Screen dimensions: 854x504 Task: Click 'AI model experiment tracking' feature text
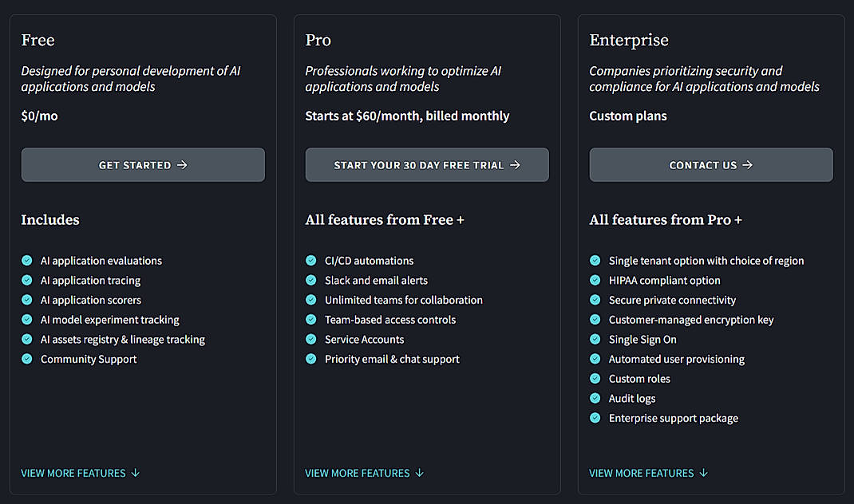click(x=110, y=320)
